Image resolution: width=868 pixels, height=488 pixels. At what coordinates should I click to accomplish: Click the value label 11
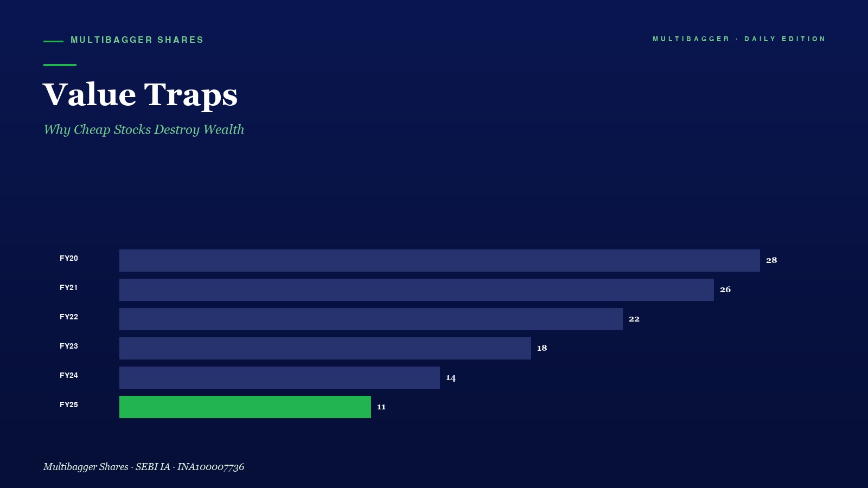pyautogui.click(x=381, y=407)
